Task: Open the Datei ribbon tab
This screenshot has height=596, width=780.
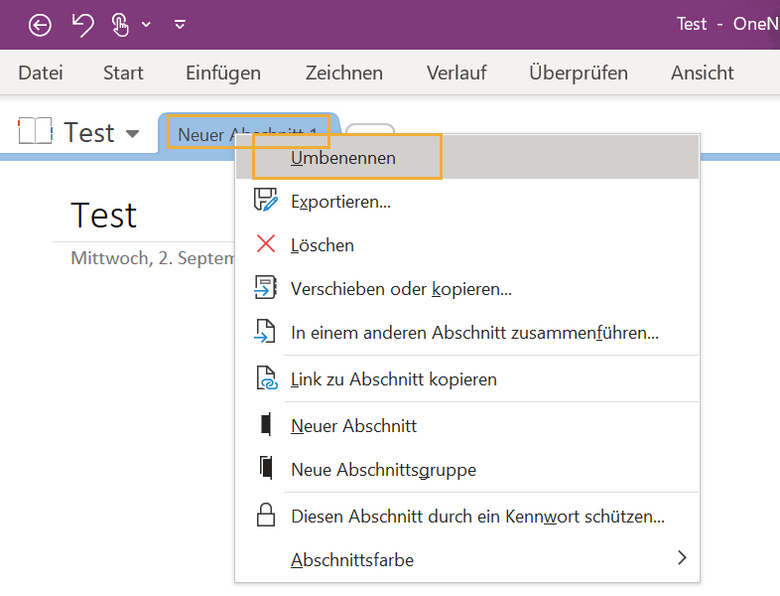Action: click(x=40, y=73)
